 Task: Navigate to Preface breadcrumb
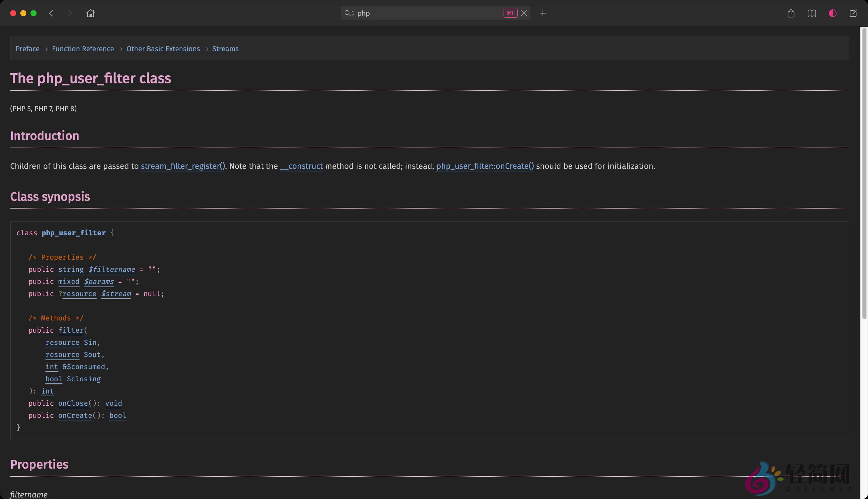click(27, 49)
